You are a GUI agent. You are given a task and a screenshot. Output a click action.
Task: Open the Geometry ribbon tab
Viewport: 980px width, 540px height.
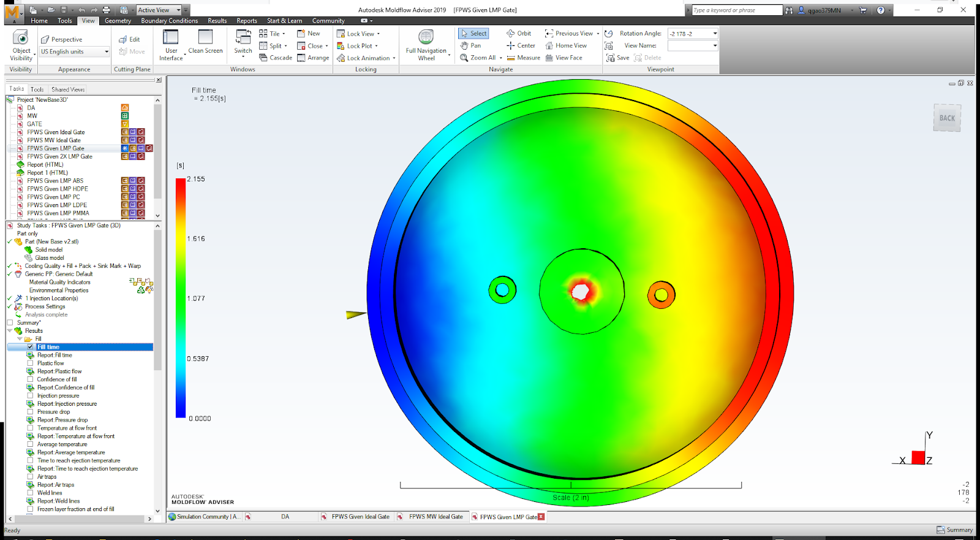pos(118,21)
